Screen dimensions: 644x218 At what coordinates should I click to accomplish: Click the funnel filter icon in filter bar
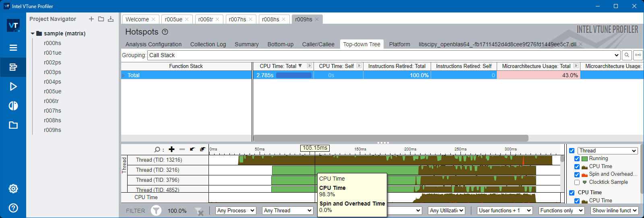click(156, 210)
